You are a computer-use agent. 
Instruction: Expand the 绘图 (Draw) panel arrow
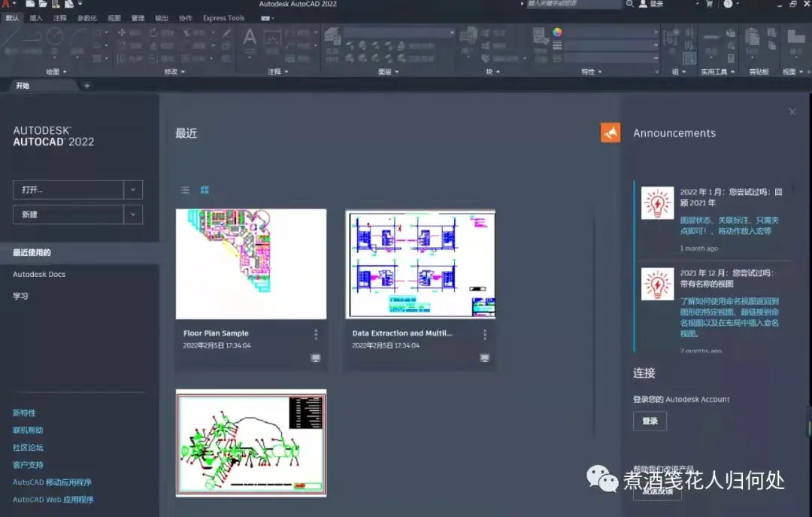[65, 71]
